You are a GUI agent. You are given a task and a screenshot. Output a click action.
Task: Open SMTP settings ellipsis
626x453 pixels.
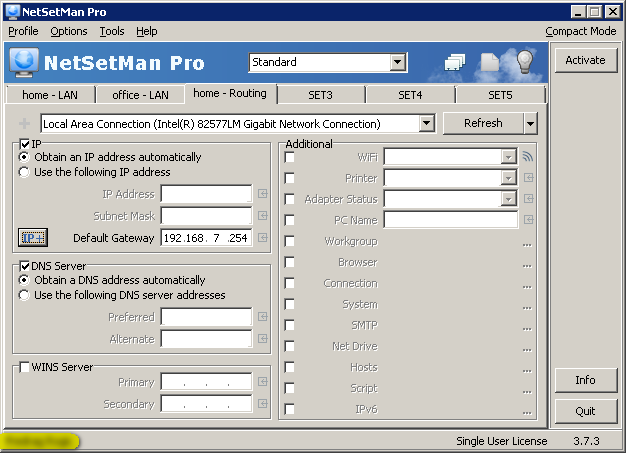click(527, 328)
